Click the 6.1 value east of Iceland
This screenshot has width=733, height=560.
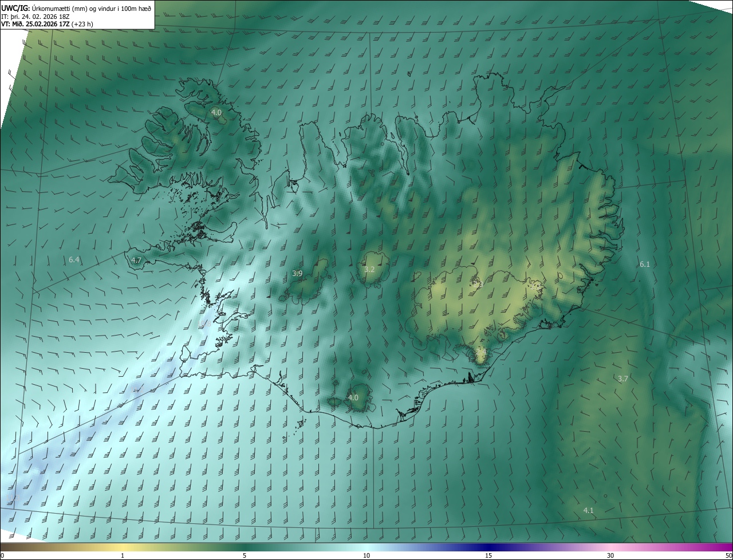(x=645, y=264)
